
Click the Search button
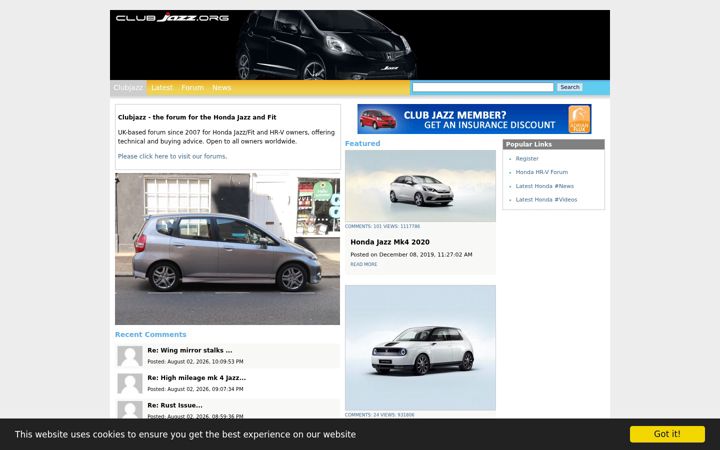pyautogui.click(x=569, y=87)
